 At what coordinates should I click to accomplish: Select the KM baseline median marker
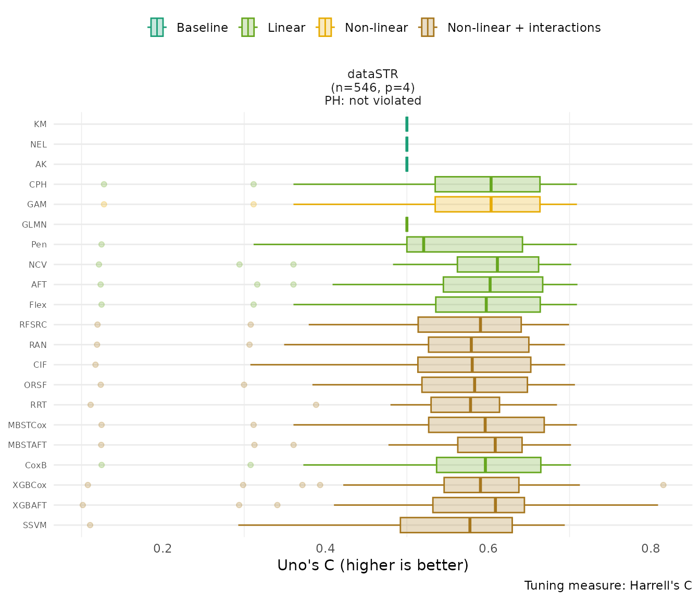click(407, 124)
